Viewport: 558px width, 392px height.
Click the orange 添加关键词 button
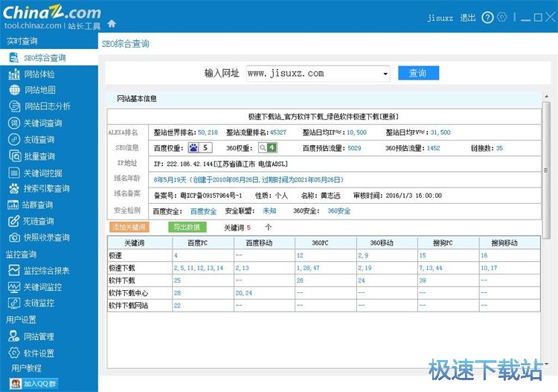point(129,228)
